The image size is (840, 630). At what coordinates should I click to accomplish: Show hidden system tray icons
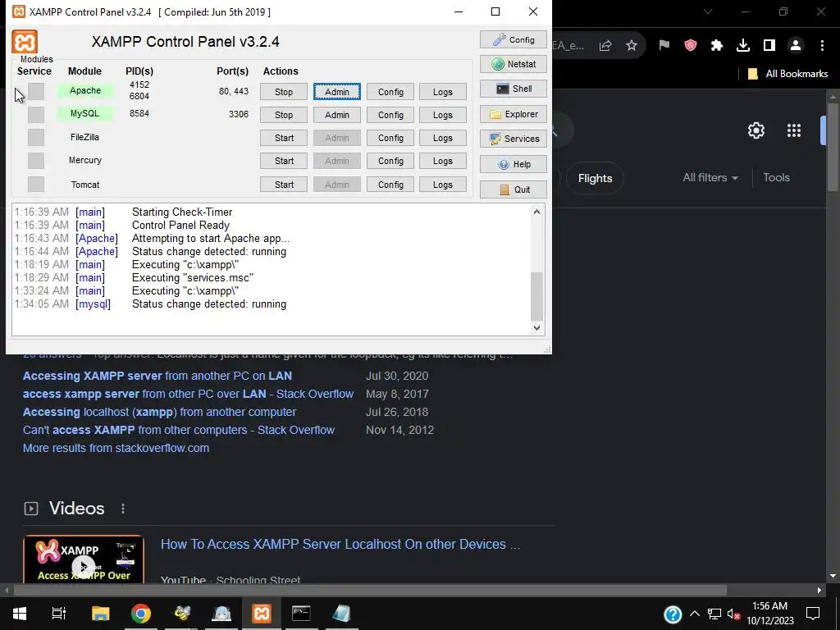[695, 614]
